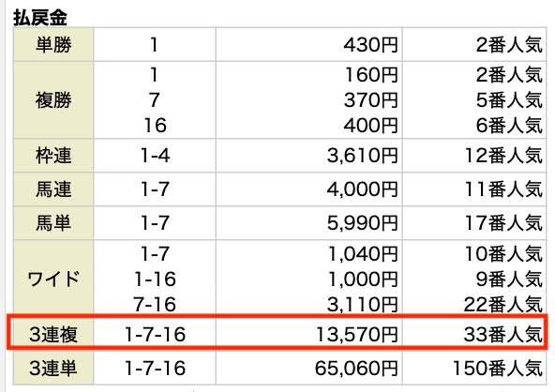Screen dimensions: 555x392
Task: Click the 65,060円 trifecta payout
Action: 357,369
